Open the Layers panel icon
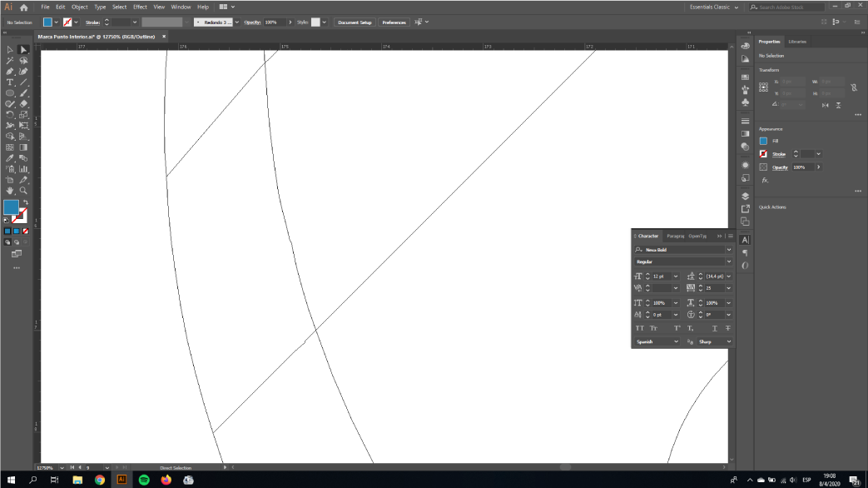 [745, 197]
